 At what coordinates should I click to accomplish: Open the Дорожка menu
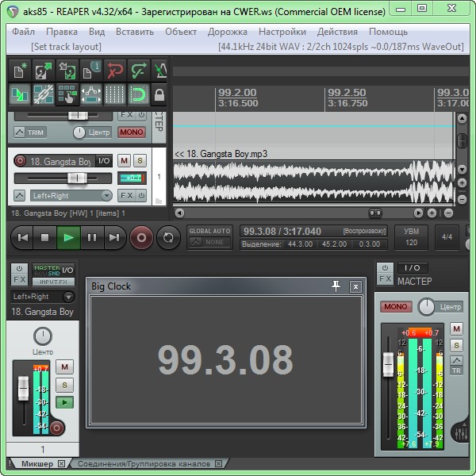[x=228, y=32]
